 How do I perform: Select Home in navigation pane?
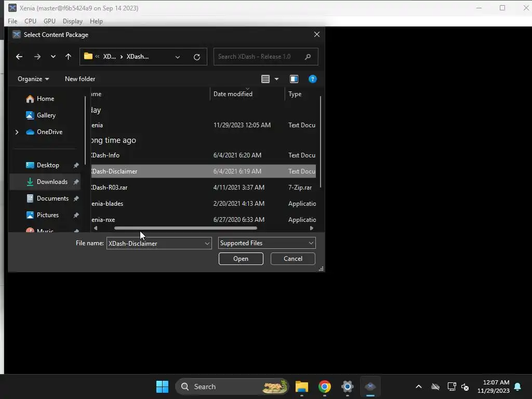45,99
